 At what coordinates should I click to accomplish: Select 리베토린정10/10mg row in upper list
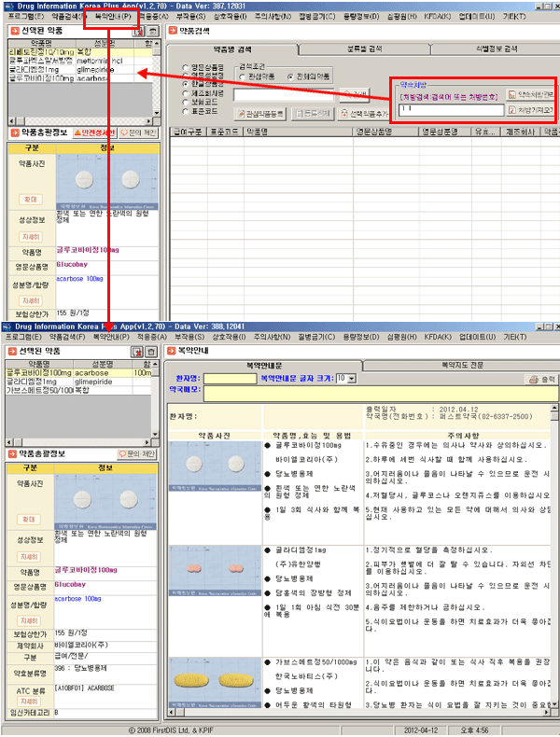click(80, 52)
